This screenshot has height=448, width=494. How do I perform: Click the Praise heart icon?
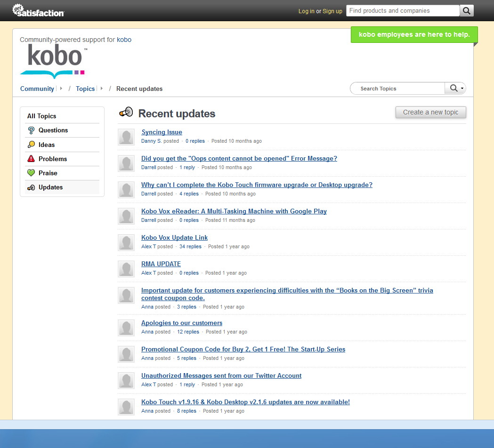(31, 172)
